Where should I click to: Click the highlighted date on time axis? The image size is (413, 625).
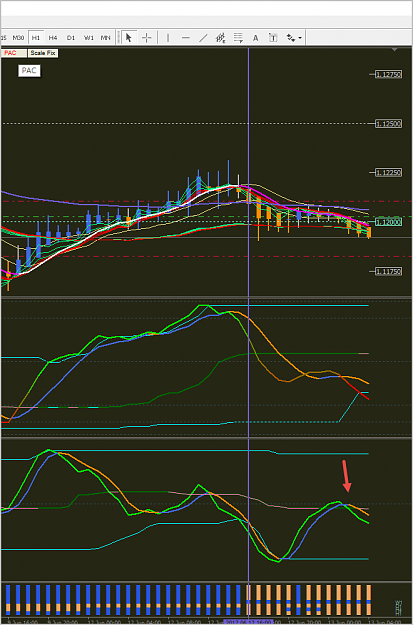pos(248,622)
